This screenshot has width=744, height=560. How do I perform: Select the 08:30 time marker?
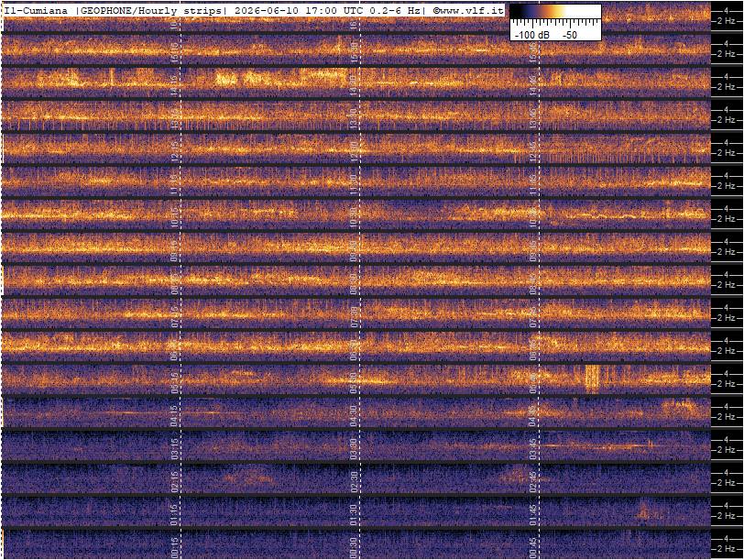(354, 284)
